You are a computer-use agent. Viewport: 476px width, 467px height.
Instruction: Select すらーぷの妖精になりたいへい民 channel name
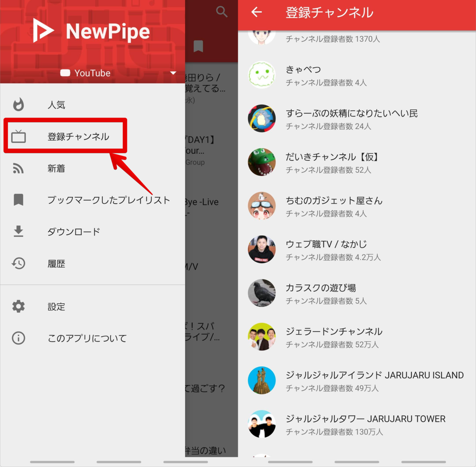tap(352, 113)
